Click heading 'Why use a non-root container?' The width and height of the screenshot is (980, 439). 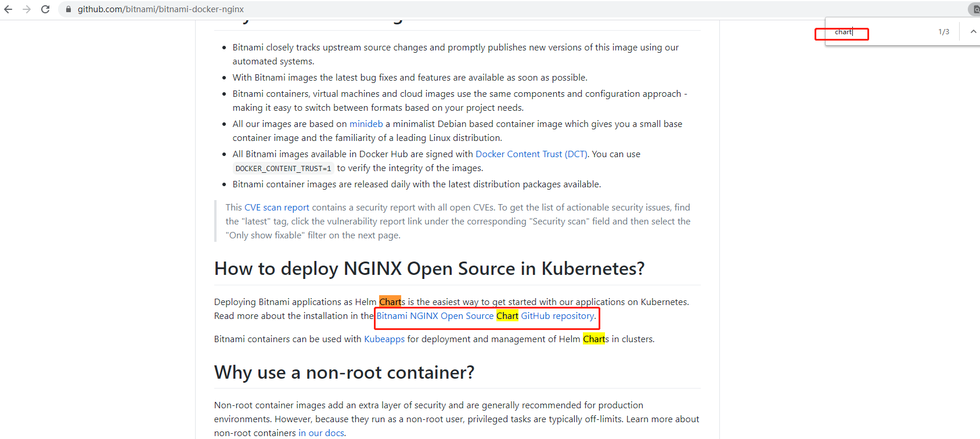pos(344,372)
